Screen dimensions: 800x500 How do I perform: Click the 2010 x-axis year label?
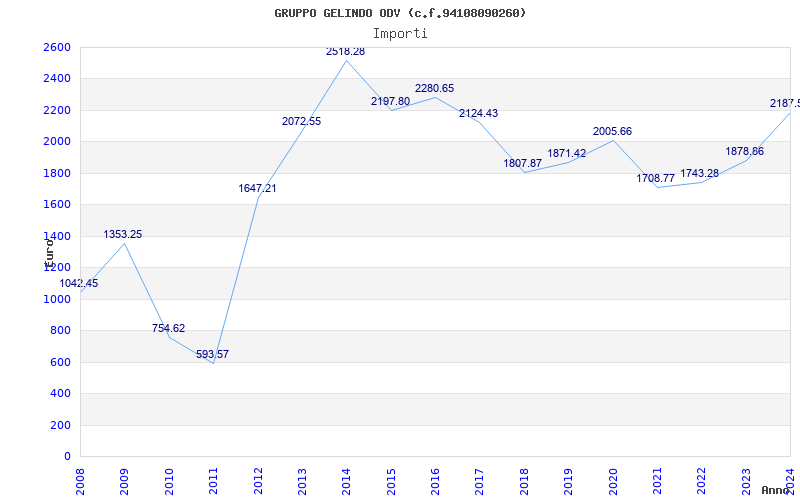point(169,481)
